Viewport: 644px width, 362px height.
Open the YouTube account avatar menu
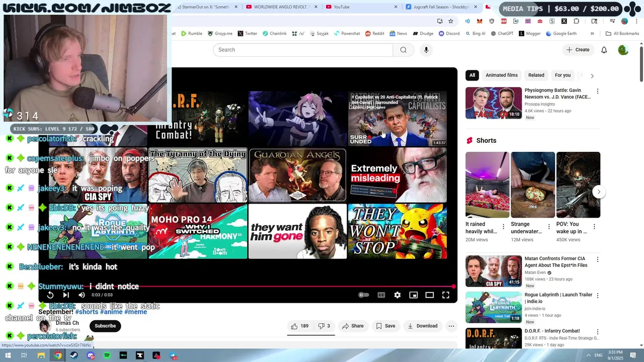click(x=623, y=50)
